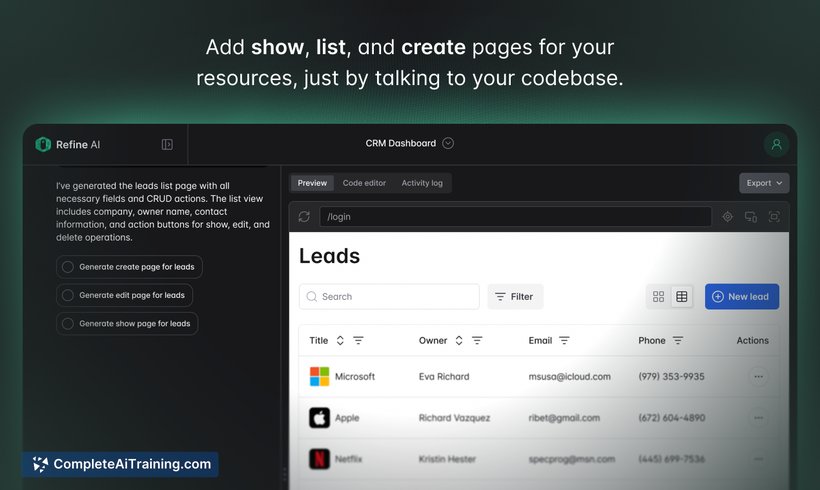This screenshot has width=820, height=490.
Task: Filter the Phone column
Action: (678, 340)
